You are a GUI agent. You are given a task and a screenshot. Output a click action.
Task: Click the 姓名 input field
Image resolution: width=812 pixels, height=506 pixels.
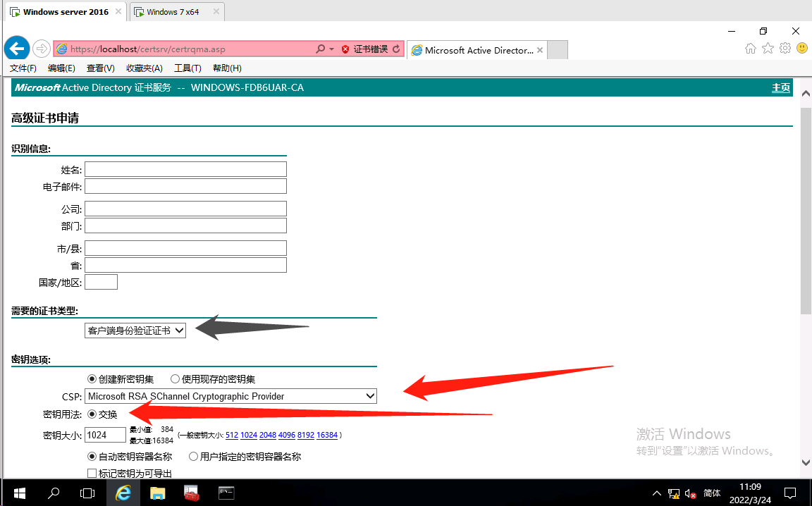click(185, 169)
